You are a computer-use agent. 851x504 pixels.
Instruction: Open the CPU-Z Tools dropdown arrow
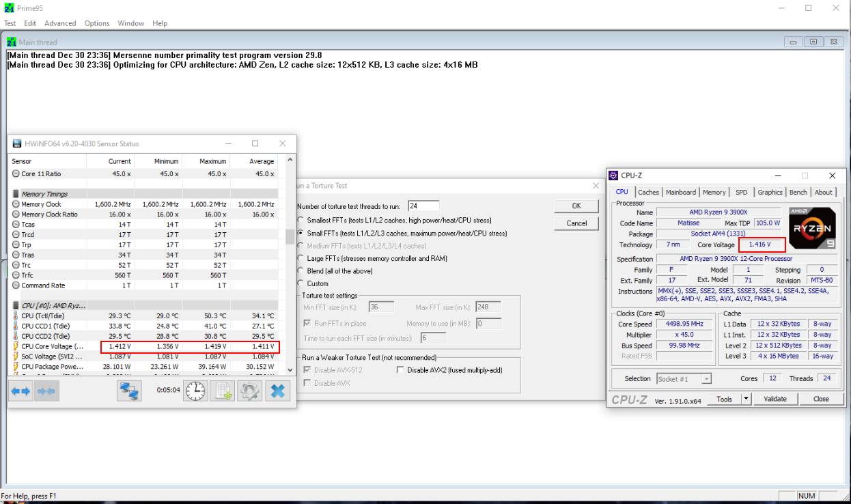746,399
